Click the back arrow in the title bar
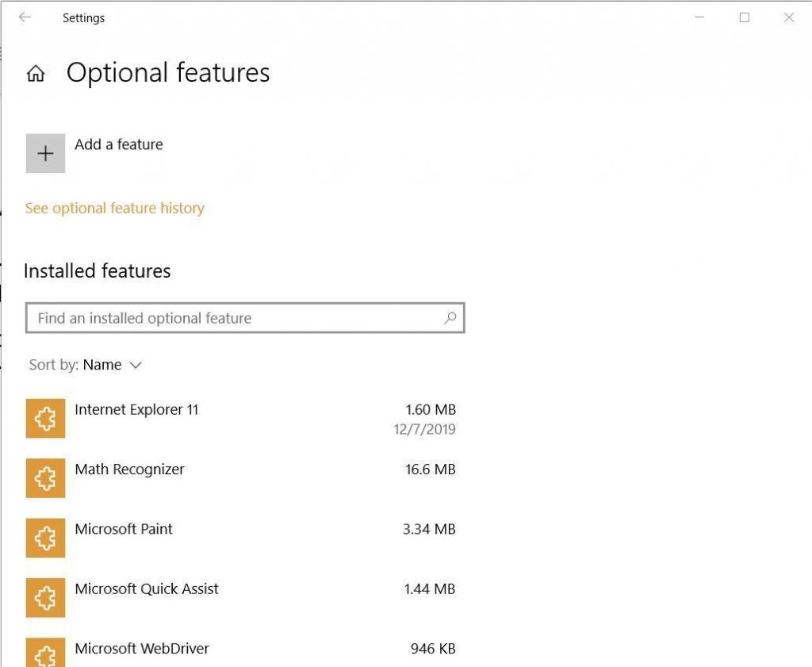This screenshot has height=667, width=812. [25, 17]
